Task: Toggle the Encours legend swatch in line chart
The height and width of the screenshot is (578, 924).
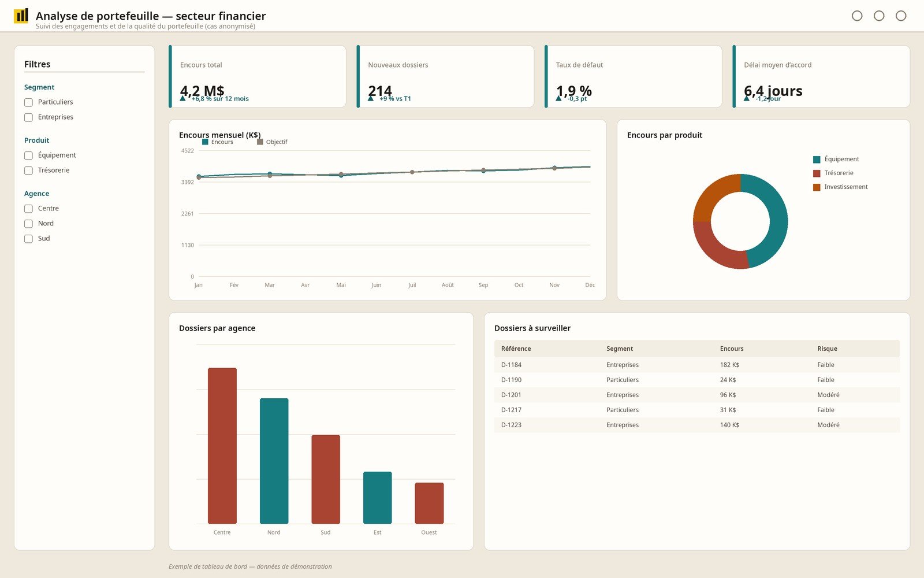Action: 205,142
